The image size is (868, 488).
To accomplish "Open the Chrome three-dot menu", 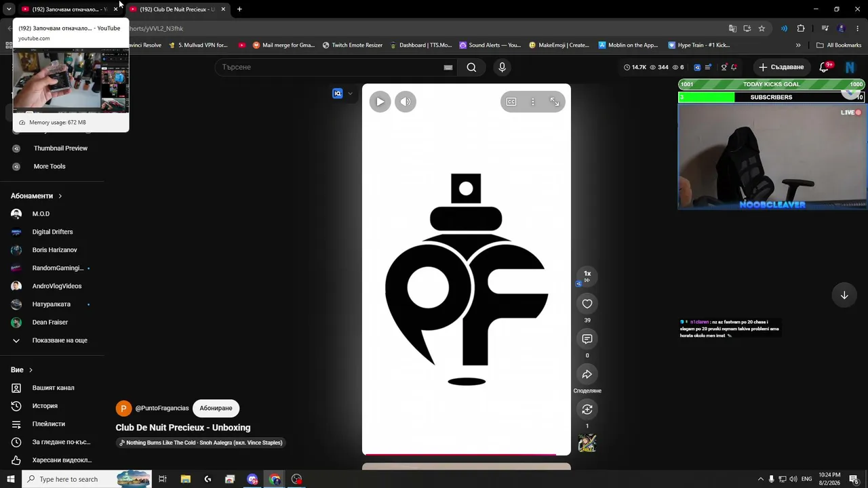I will [858, 28].
